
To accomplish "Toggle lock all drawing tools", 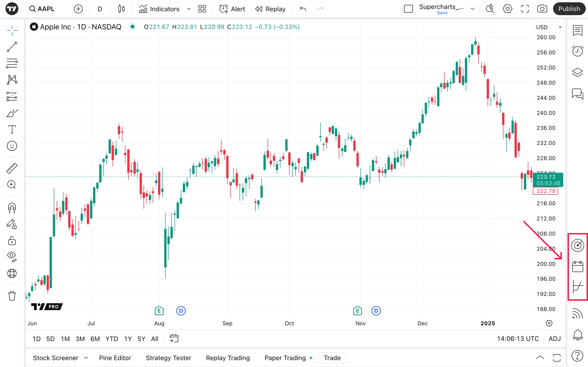I will click(x=12, y=241).
